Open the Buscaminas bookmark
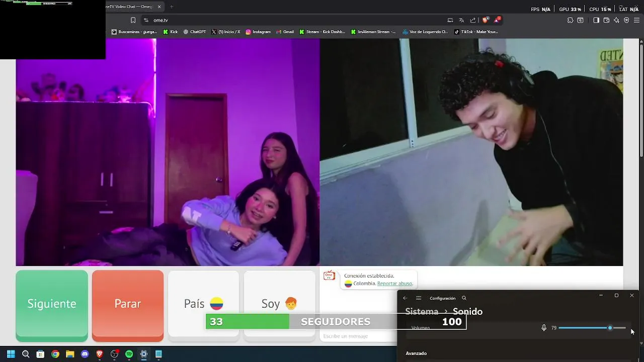The height and width of the screenshot is (362, 644). [x=134, y=32]
